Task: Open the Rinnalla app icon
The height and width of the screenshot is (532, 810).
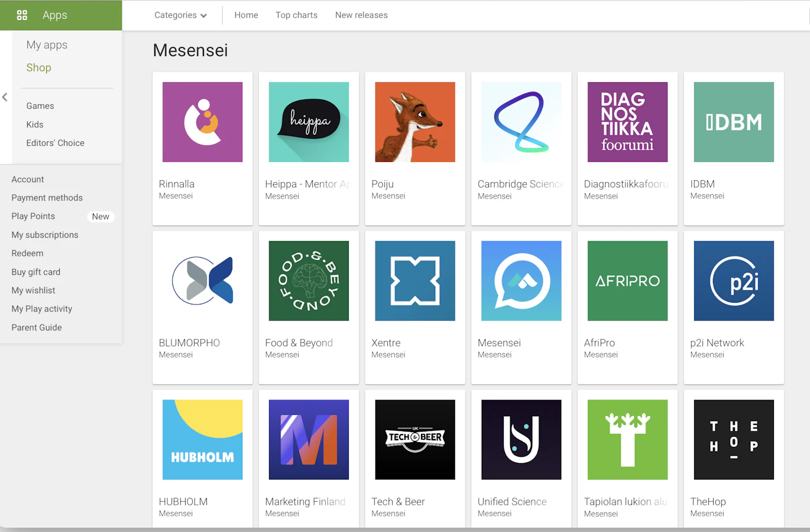Action: pos(202,122)
